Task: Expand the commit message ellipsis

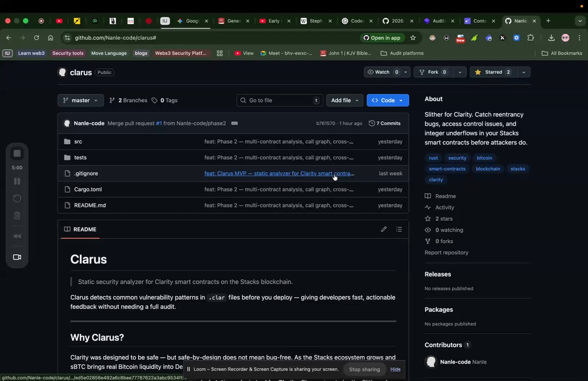Action: pos(234,123)
